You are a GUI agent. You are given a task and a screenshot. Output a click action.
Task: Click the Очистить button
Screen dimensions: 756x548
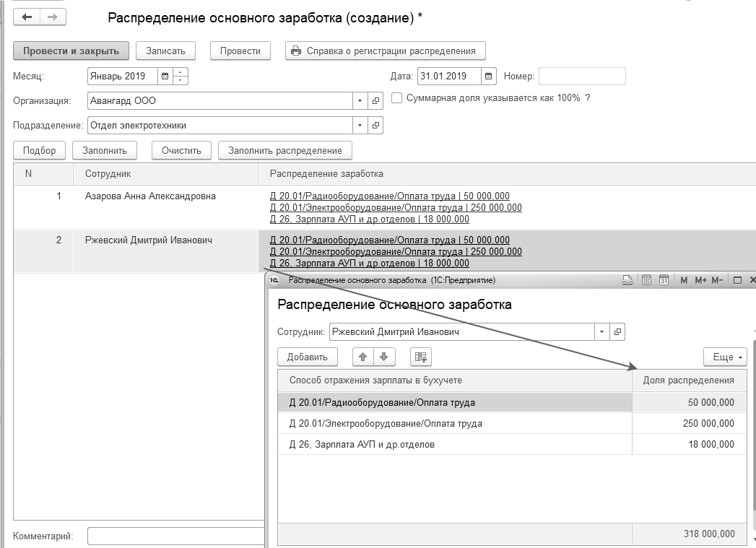click(181, 150)
